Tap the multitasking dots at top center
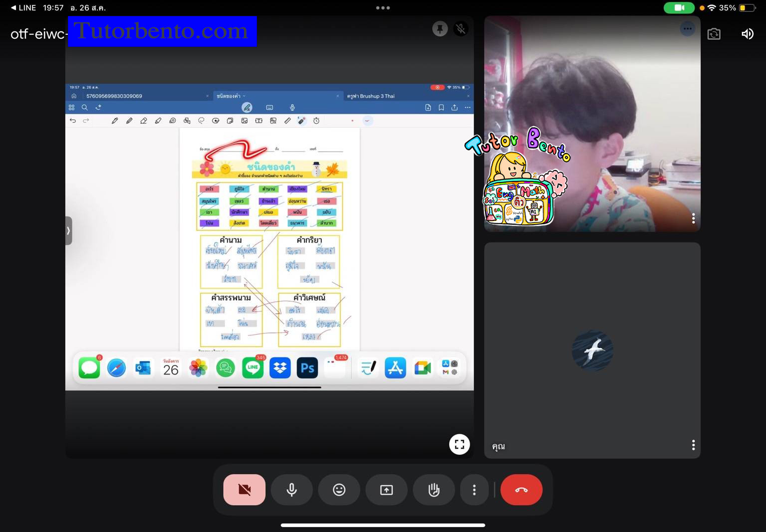Image resolution: width=766 pixels, height=532 pixels. tap(383, 7)
